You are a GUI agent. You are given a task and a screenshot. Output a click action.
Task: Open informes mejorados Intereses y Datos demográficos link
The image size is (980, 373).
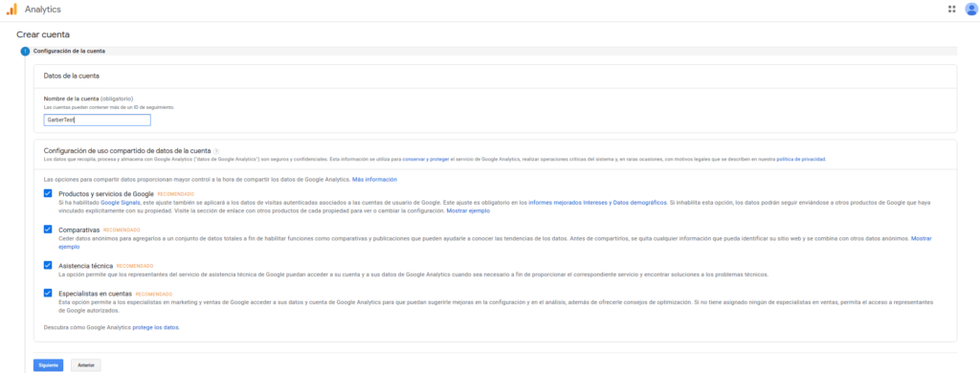[597, 203]
